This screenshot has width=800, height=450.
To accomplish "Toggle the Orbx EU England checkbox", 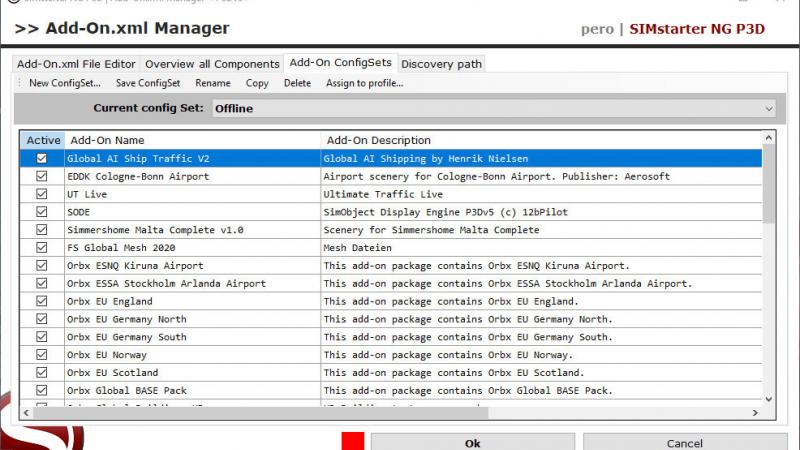I will (42, 301).
